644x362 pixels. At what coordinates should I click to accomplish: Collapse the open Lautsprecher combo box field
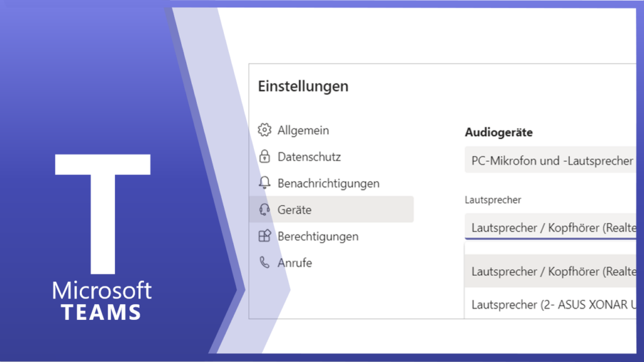point(552,227)
